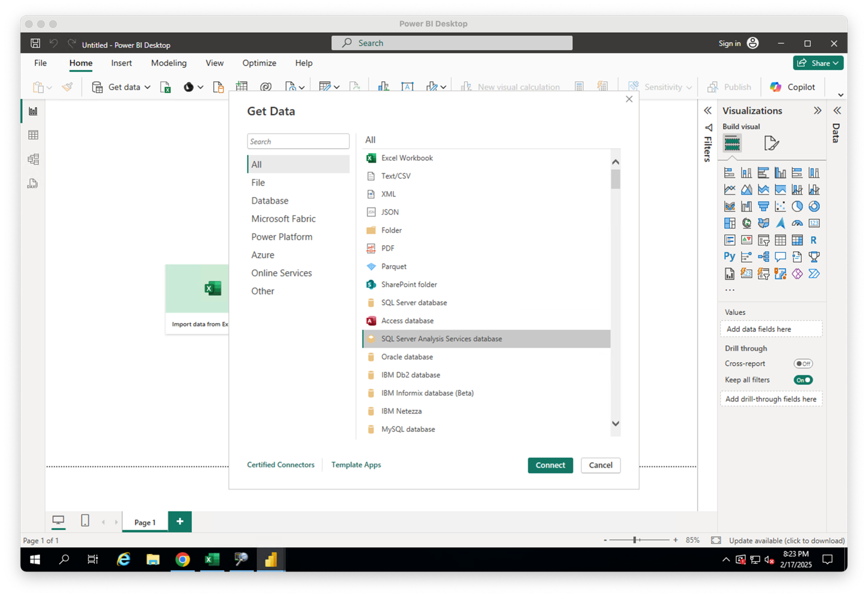Viewport: 868px width, 597px height.
Task: Open File Explorer from the taskbar
Action: pyautogui.click(x=153, y=560)
